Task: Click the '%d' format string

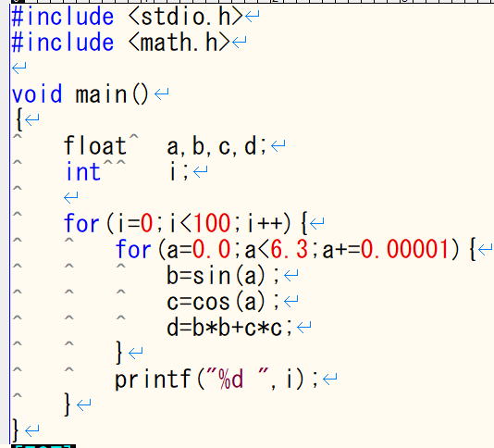Action: pos(231,380)
